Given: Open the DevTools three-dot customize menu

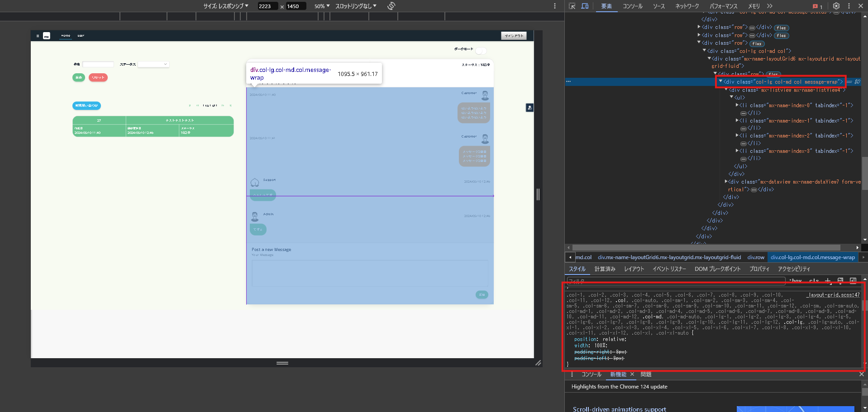Looking at the screenshot, I should click(848, 6).
